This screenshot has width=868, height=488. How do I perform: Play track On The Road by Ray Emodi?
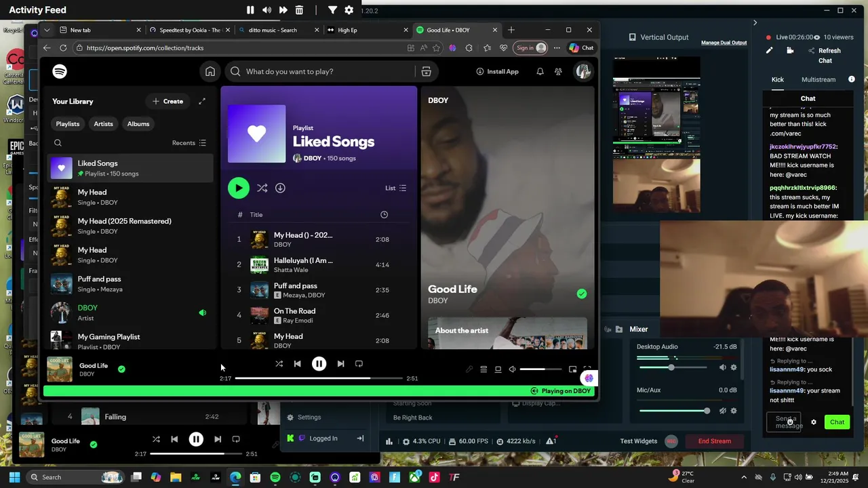point(319,315)
